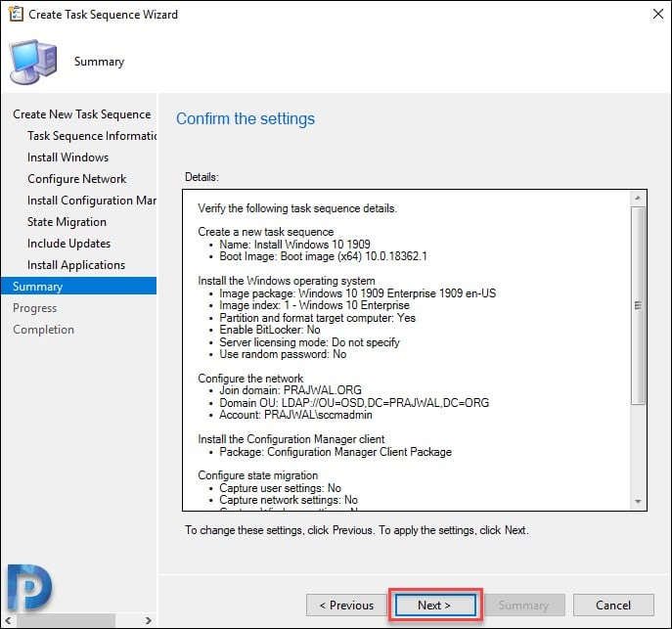The width and height of the screenshot is (672, 629).
Task: Click 'Install the Configuration Manager client' heading
Action: [x=291, y=439]
